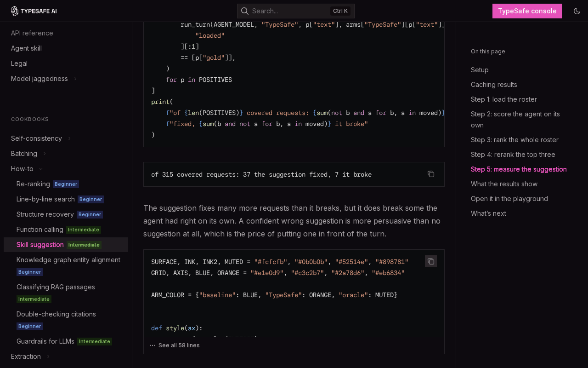
Task: Open Function calling guide
Action: pos(40,230)
